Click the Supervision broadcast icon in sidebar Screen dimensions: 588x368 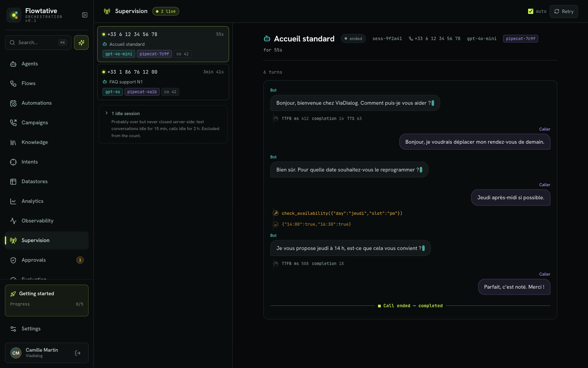coord(13,240)
